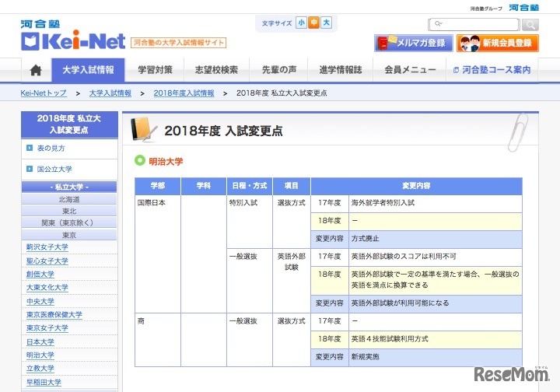Image resolution: width=560 pixels, height=392 pixels.
Task: Open the 大学入試情報 tab
Action: pos(88,70)
